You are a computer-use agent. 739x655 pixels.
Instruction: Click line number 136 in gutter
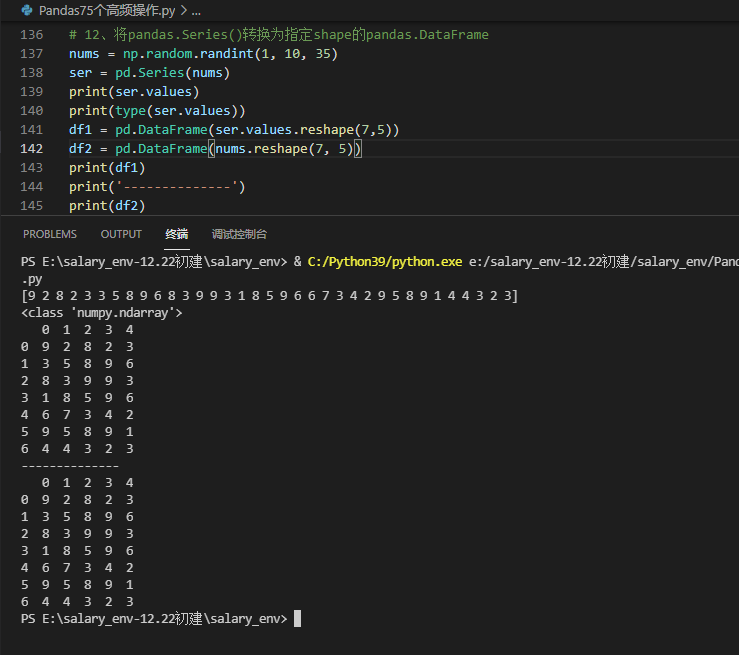[32, 35]
